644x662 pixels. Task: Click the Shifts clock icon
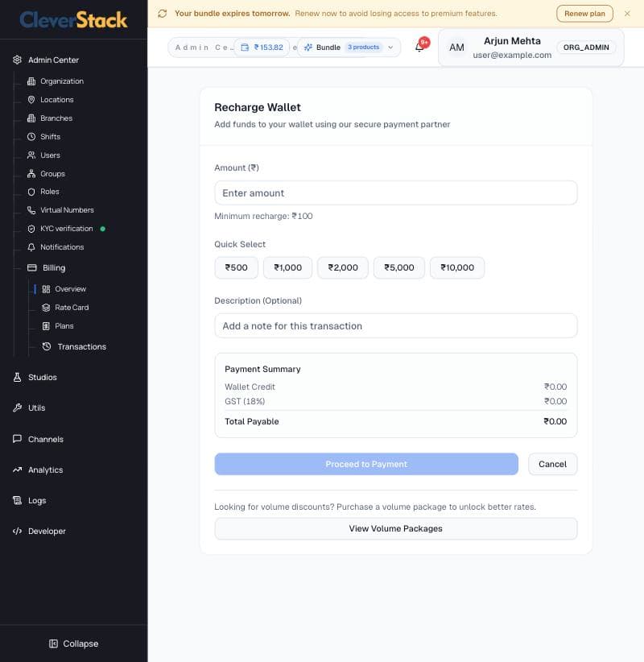click(x=31, y=137)
